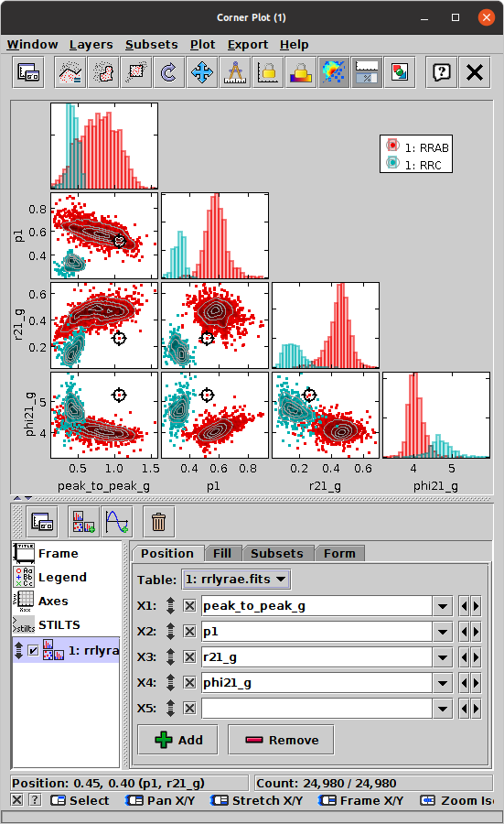Expand the X2 p1 column dropdown
The image size is (504, 824).
point(443,632)
